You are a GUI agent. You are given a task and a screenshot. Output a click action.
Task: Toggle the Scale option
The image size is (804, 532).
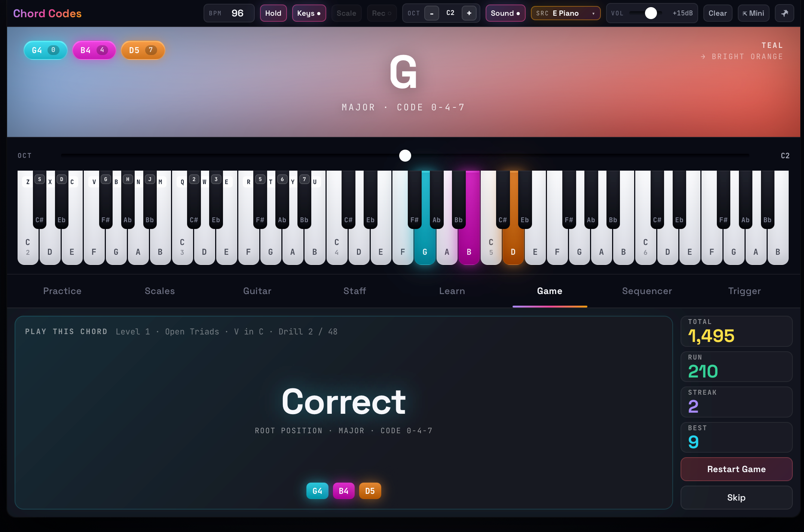(x=346, y=13)
